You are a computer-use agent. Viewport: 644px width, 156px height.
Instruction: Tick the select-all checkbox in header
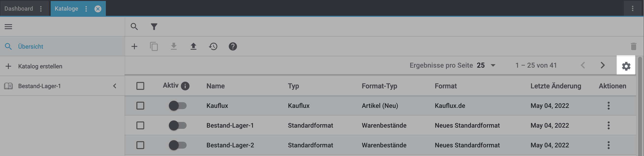click(x=140, y=86)
